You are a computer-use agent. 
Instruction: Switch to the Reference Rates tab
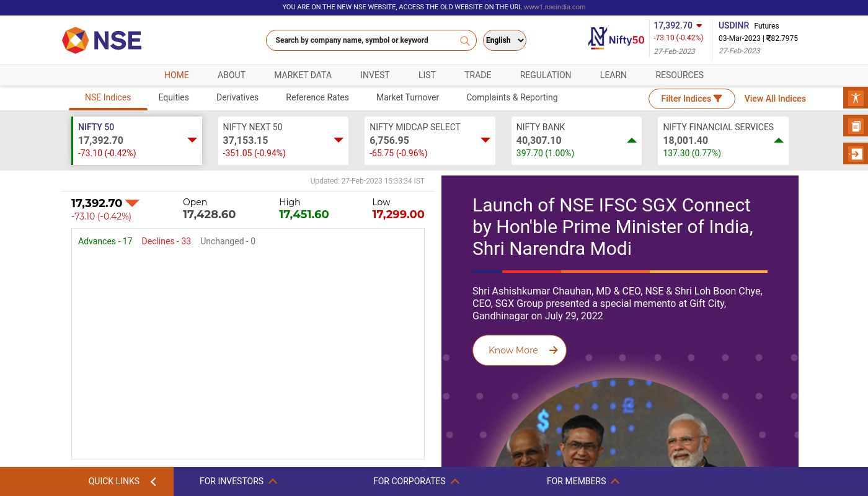(x=317, y=97)
